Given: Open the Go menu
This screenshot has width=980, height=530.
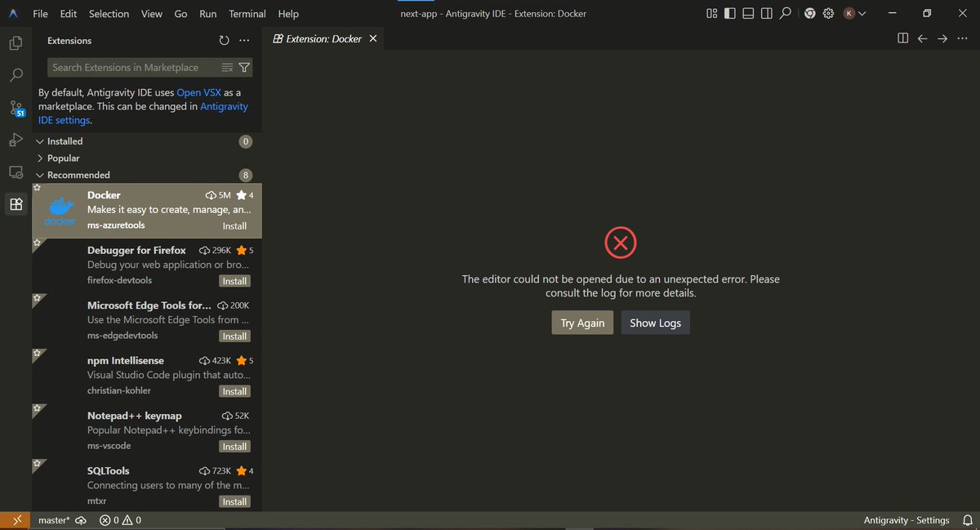Looking at the screenshot, I should pyautogui.click(x=181, y=14).
